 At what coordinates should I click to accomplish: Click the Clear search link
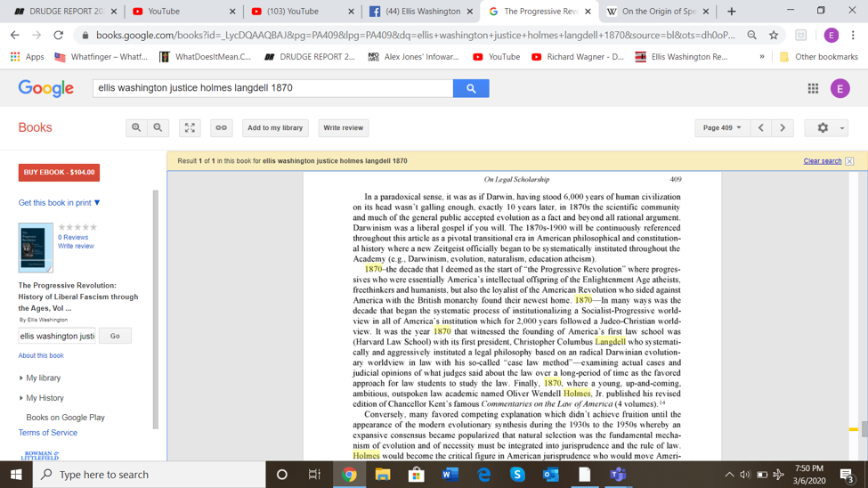[822, 161]
